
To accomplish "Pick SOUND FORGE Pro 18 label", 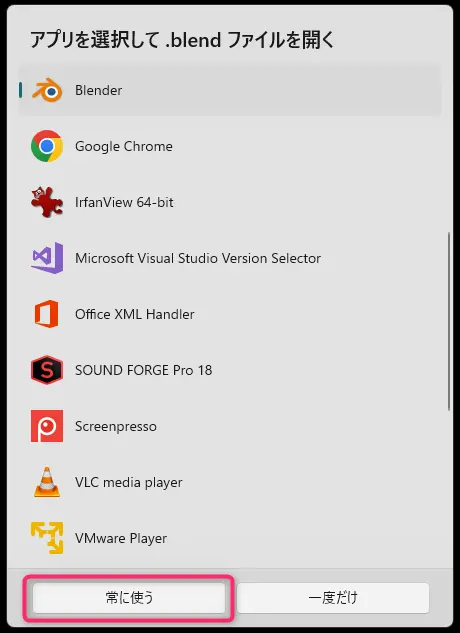I will click(143, 370).
